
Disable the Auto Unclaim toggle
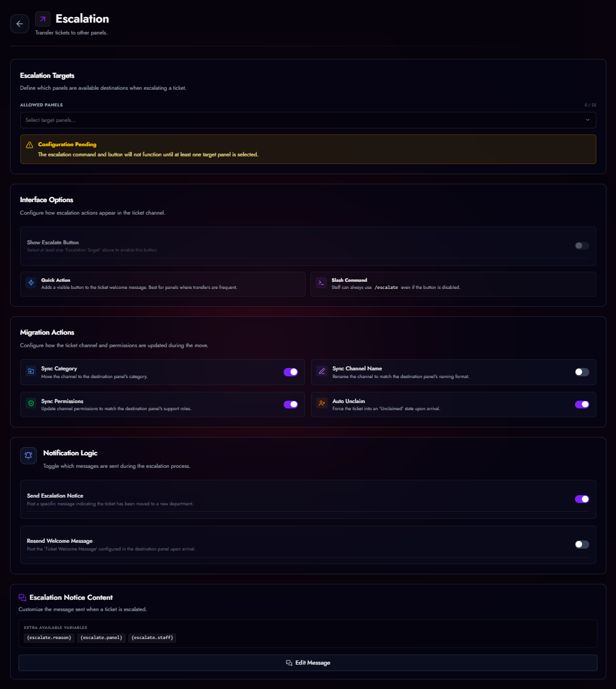[x=581, y=404]
